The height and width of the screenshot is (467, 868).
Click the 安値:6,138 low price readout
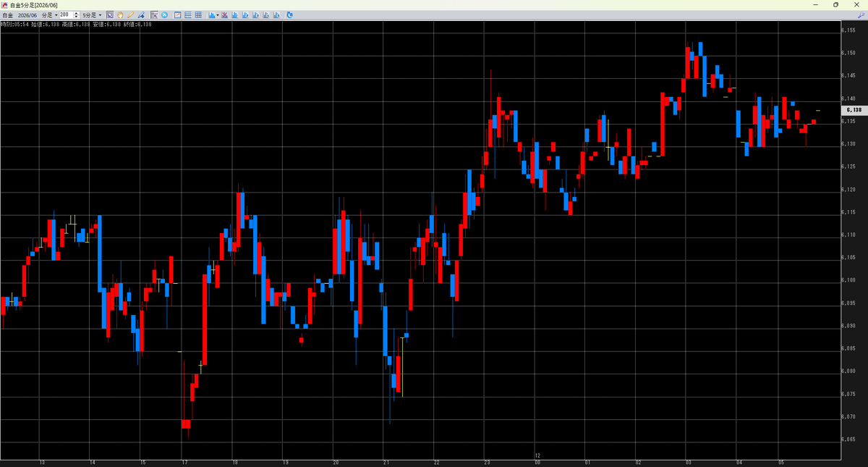(x=106, y=25)
